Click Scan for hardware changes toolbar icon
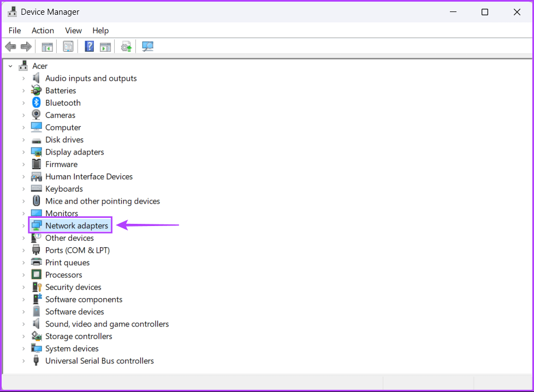Screen dimensions: 534x392 point(147,46)
